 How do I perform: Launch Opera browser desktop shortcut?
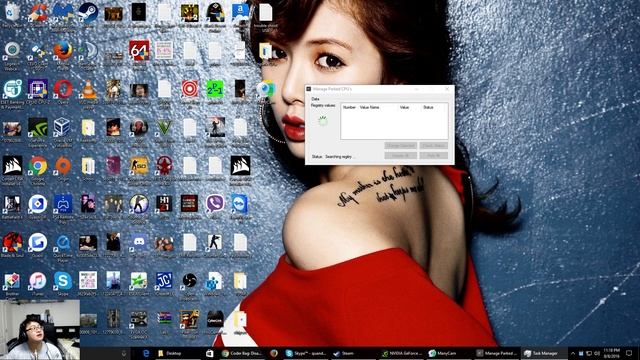pos(63,89)
